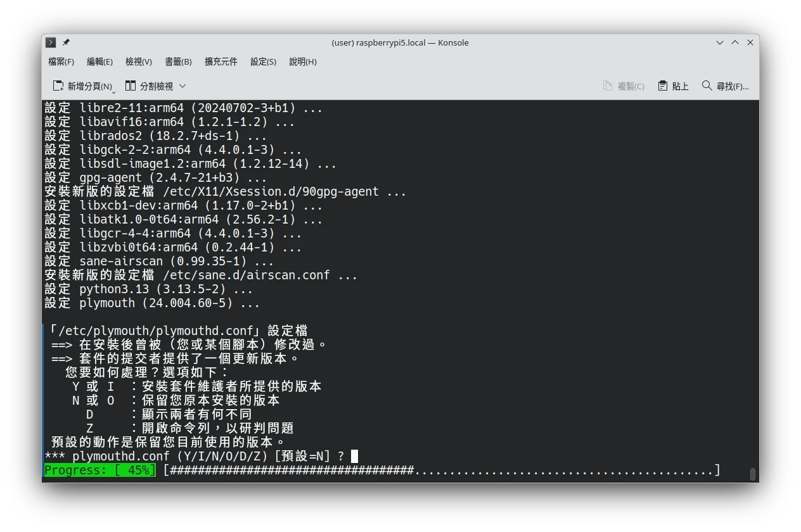This screenshot has height=532, width=801.
Task: Maximize the Konsole window
Action: click(735, 42)
